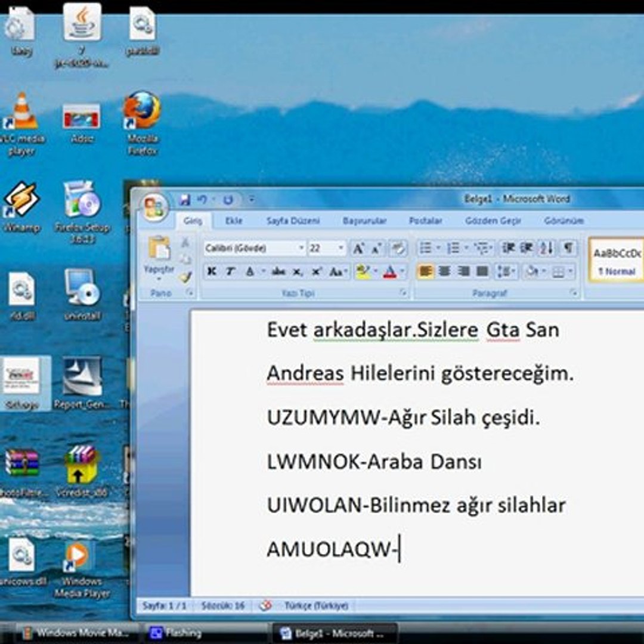Open the Yazı Tipi dialog launcher
The height and width of the screenshot is (644, 644).
tap(403, 292)
